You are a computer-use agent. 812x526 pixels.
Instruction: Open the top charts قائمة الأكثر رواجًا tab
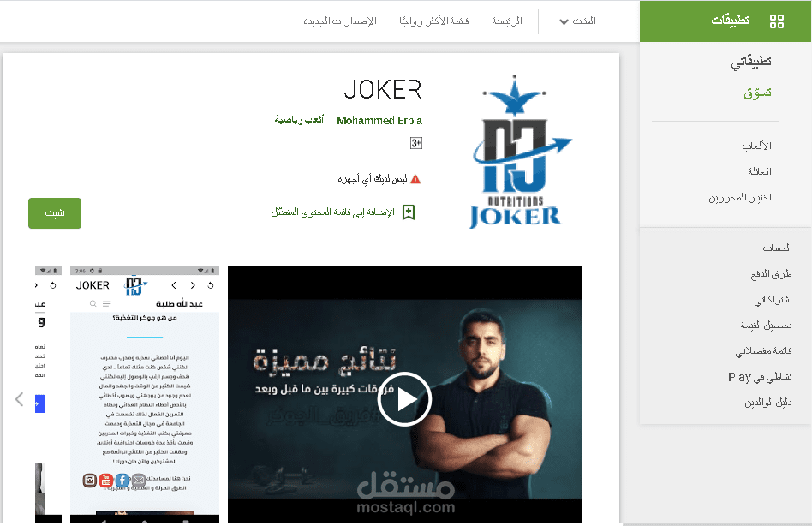434,21
